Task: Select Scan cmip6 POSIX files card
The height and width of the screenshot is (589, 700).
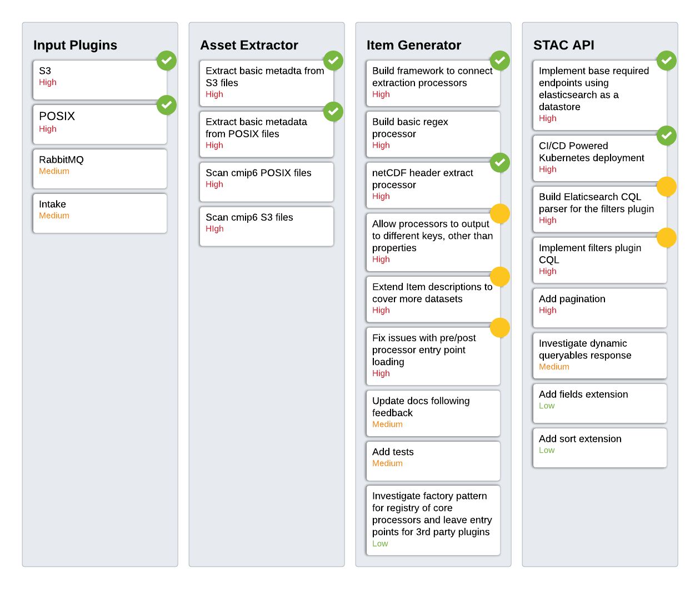Action: coord(267,182)
